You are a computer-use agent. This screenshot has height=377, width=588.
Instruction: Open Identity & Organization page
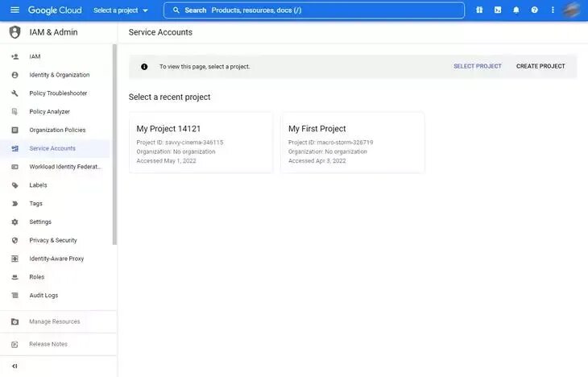tap(60, 75)
